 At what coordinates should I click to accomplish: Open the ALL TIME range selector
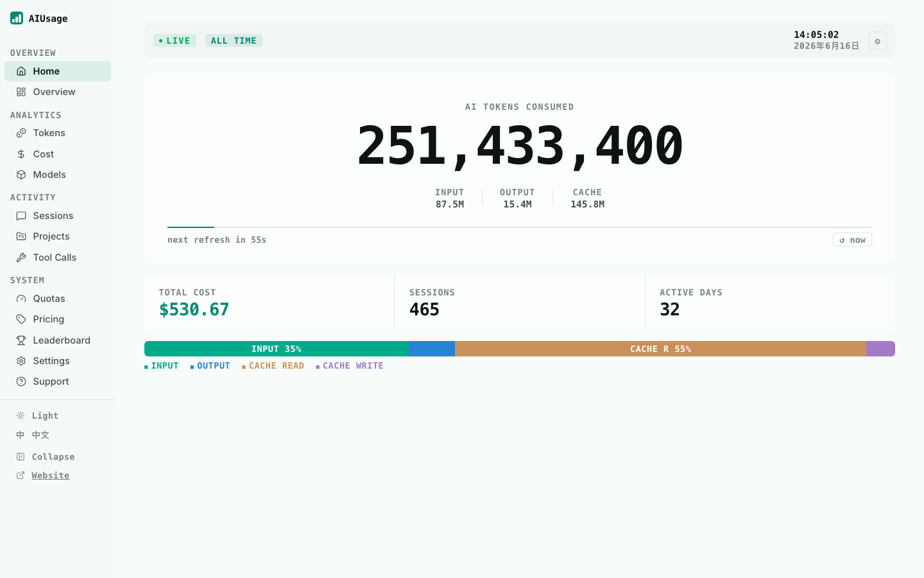pyautogui.click(x=234, y=40)
